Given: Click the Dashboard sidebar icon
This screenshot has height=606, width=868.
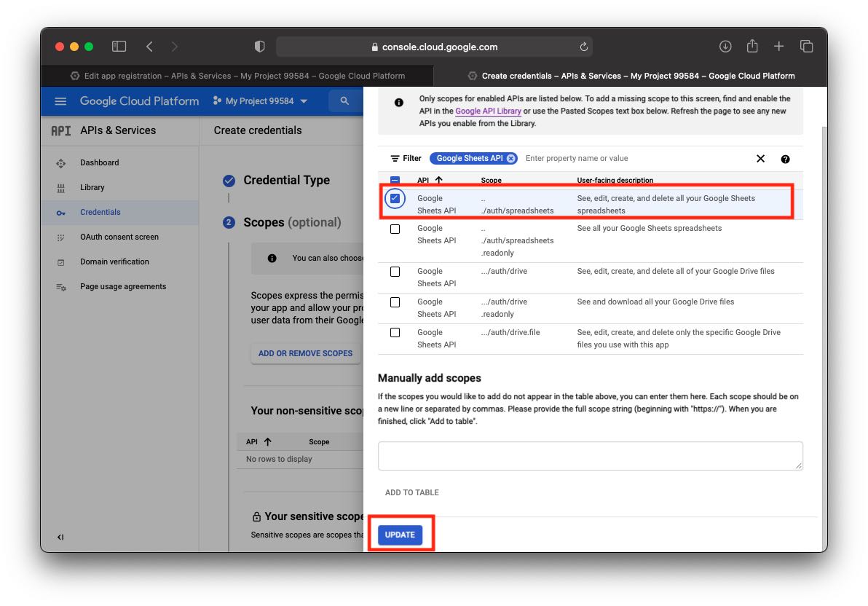Looking at the screenshot, I should click(61, 163).
